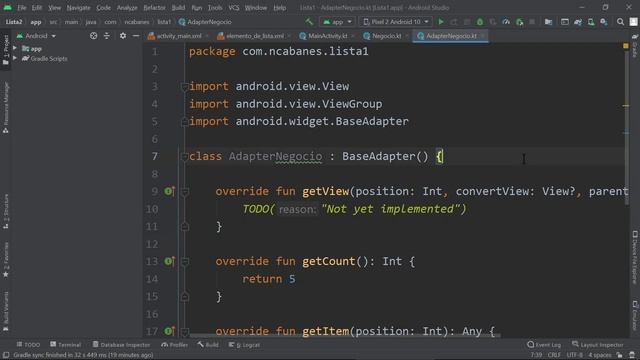Collapse the import block fold marker
Viewport: 640px width, 360px height.
[184, 87]
